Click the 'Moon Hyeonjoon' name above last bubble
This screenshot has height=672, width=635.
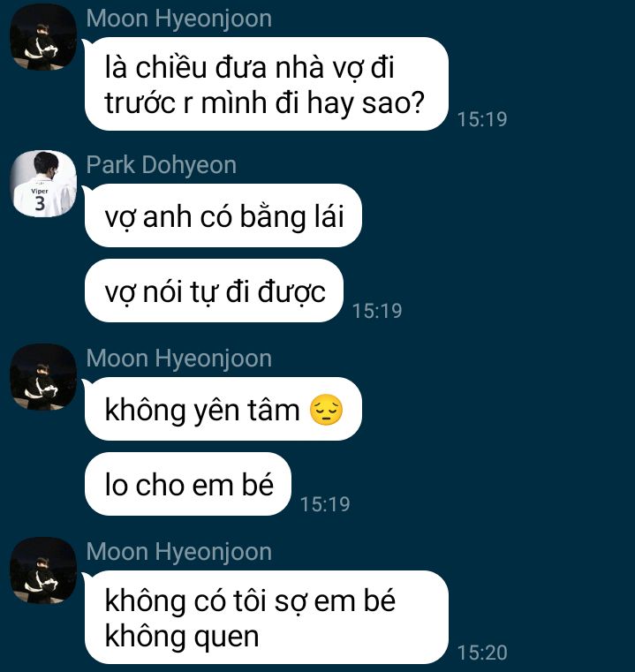178,551
